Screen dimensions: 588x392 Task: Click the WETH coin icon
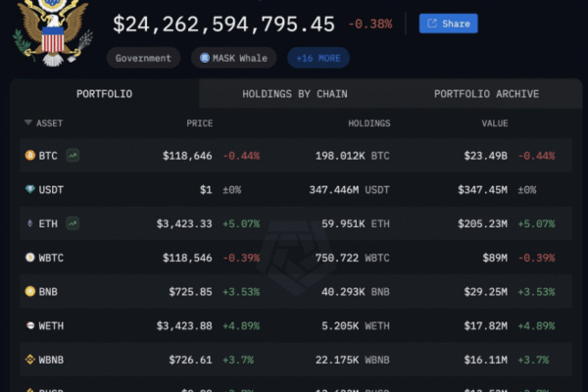[30, 325]
